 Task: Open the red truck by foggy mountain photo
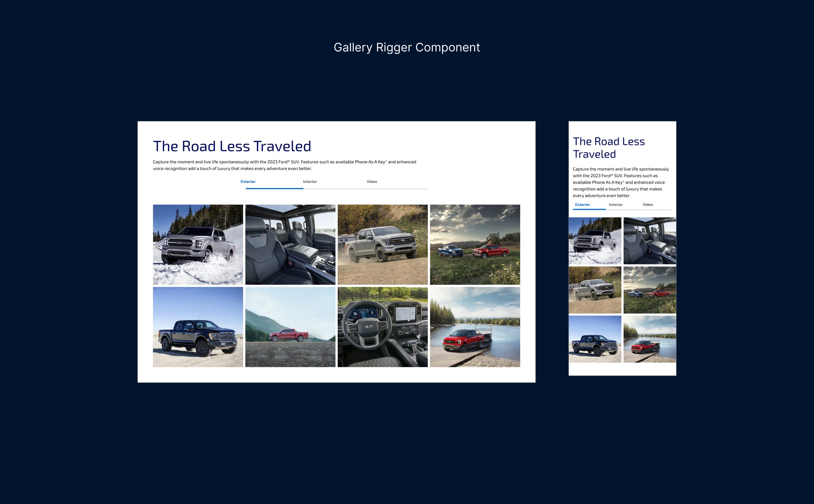tap(290, 327)
